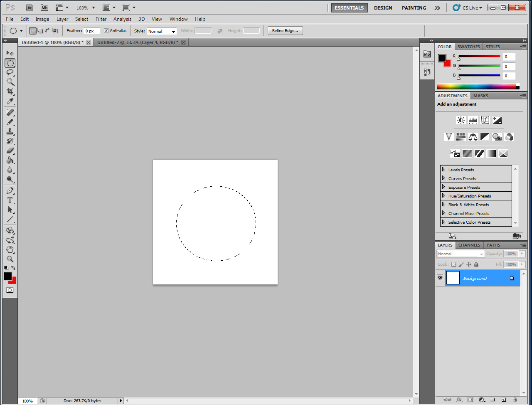Select the Spot Healing Brush tool
This screenshot has height=405, width=532.
[x=10, y=112]
